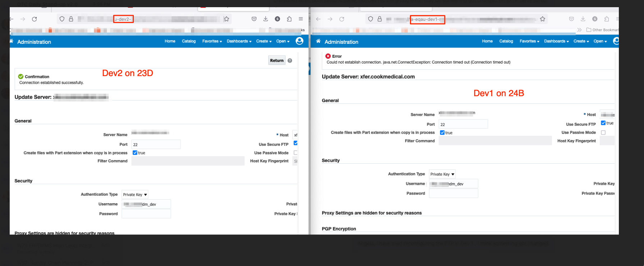Expand Dashboards menu in right window

556,41
